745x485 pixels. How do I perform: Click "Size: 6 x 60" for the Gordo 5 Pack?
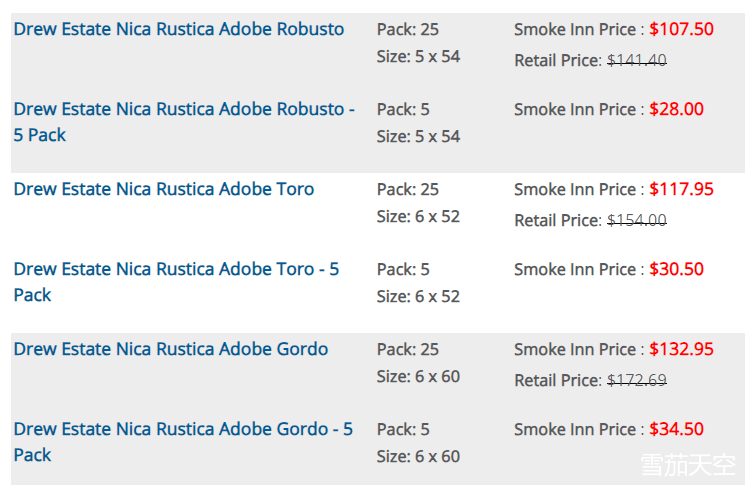pos(418,456)
